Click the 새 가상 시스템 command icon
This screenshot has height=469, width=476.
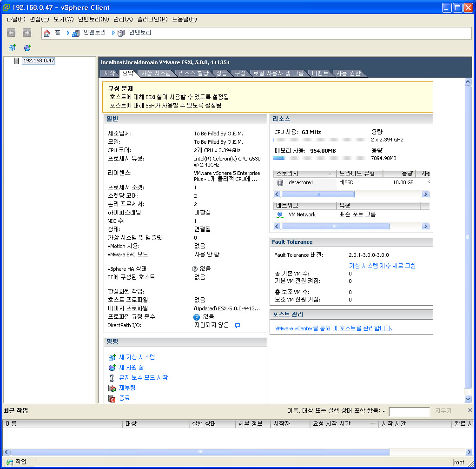tap(112, 357)
